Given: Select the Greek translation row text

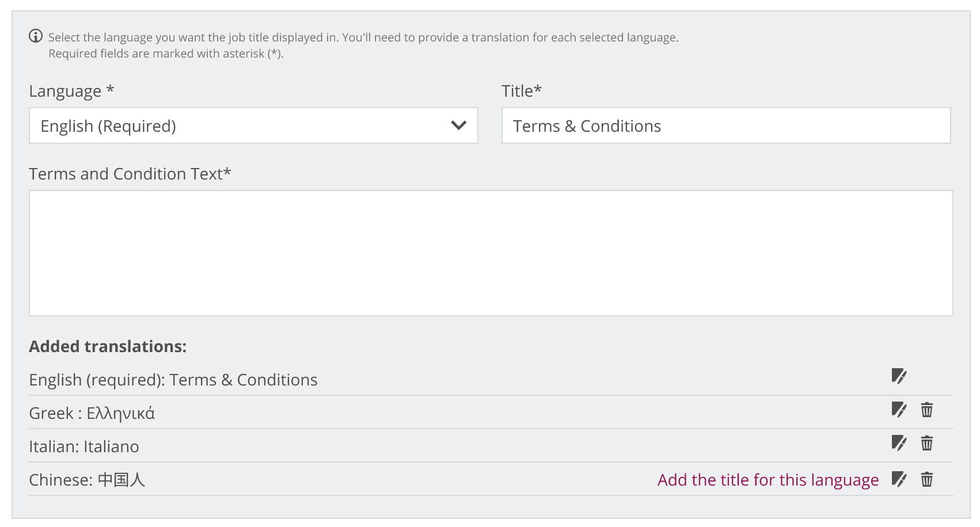Looking at the screenshot, I should (x=92, y=413).
